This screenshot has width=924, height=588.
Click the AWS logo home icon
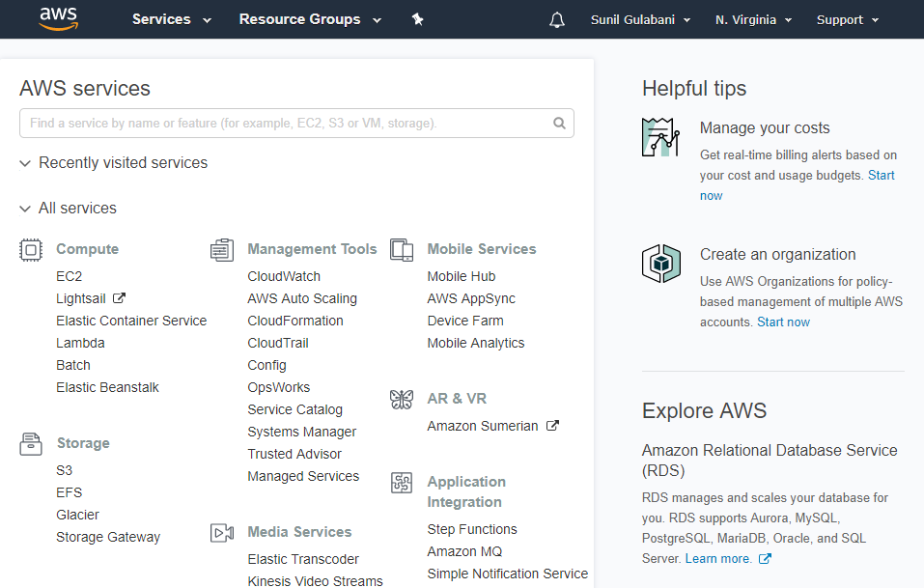[x=58, y=19]
